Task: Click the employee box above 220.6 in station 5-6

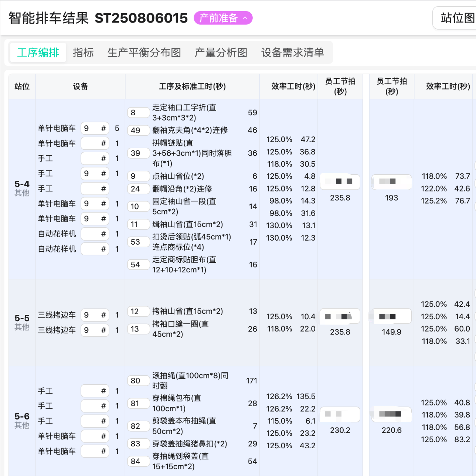Action: coord(391,414)
